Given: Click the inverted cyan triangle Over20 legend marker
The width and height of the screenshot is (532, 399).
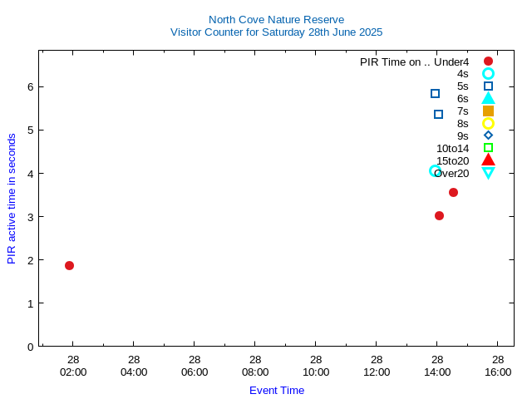Looking at the screenshot, I should 488,173.
